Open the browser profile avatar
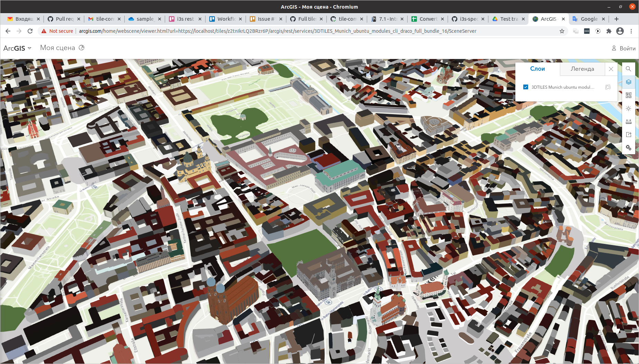 620,31
